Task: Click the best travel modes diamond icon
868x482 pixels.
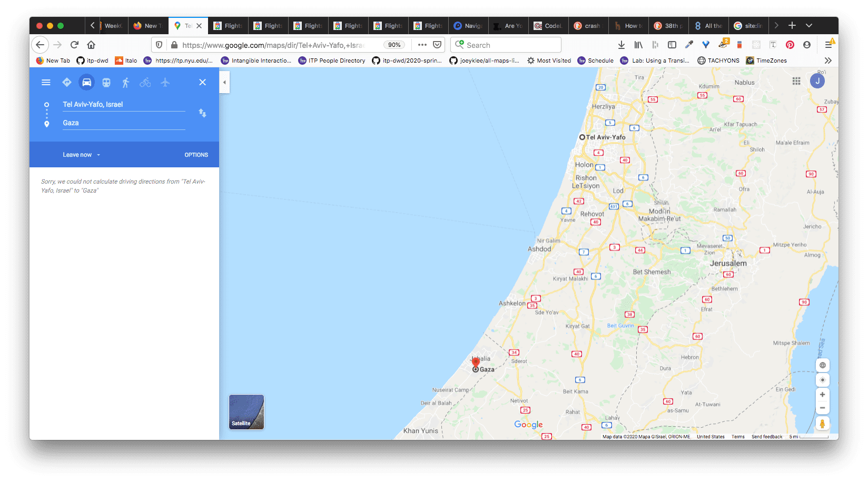Action: [67, 83]
